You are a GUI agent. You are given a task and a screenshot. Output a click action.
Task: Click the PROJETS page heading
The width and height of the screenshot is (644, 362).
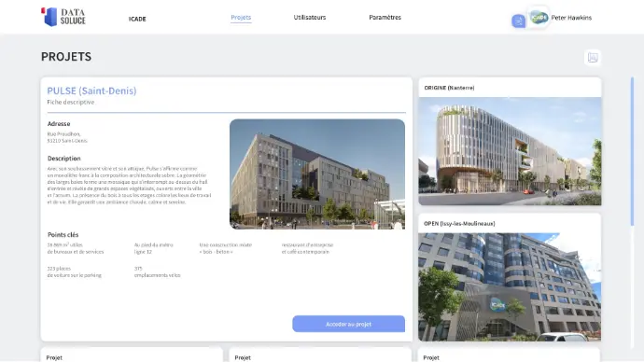point(66,57)
